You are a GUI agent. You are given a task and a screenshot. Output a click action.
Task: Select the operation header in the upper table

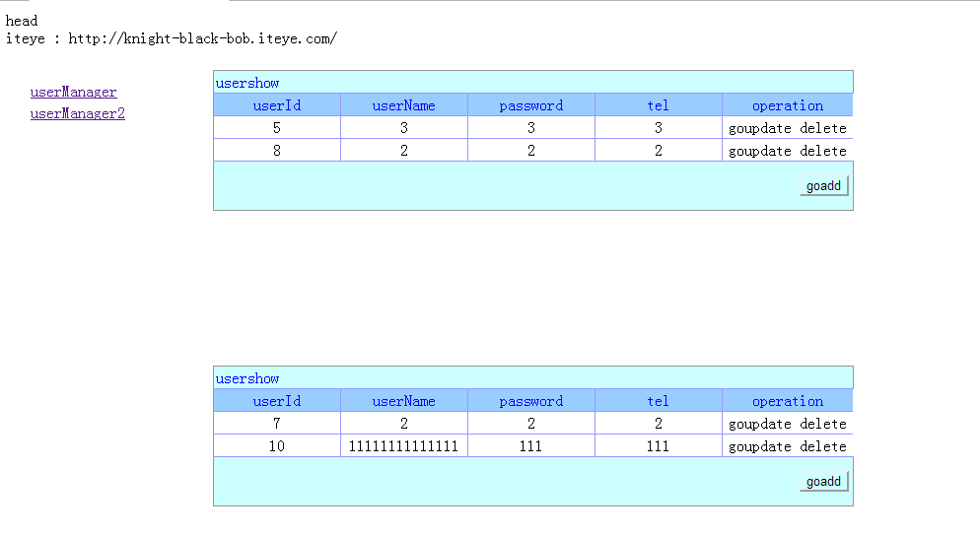point(788,104)
